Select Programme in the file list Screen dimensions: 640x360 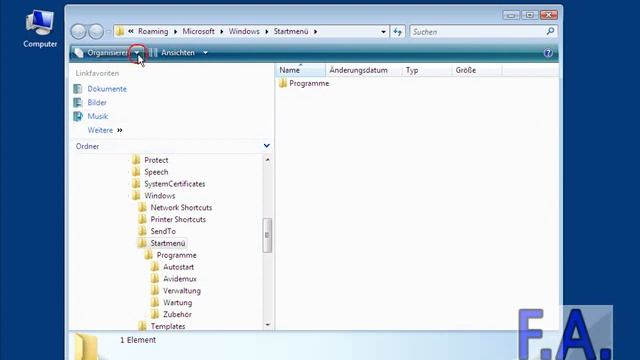click(x=309, y=83)
